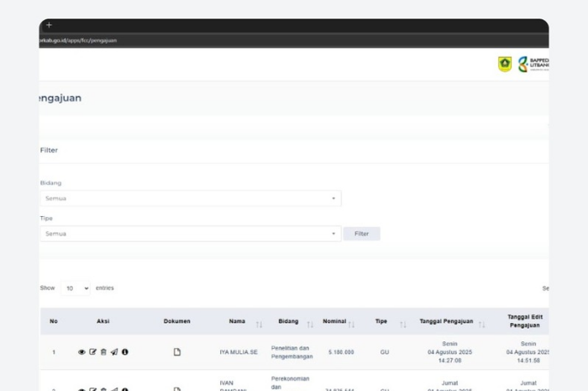Select the cell Penelitian dan Pengembangan
Viewport: 588px width, 391px height.
[291, 352]
